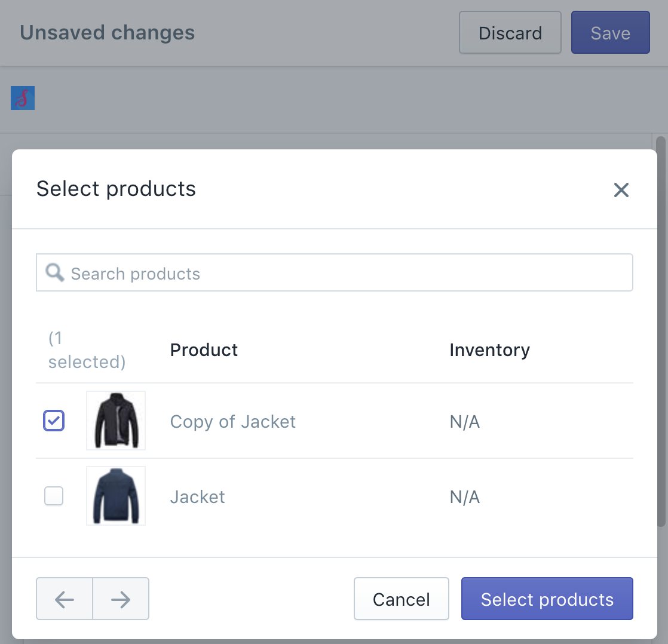Focus the Search products field
The width and height of the screenshot is (668, 644).
(x=335, y=272)
